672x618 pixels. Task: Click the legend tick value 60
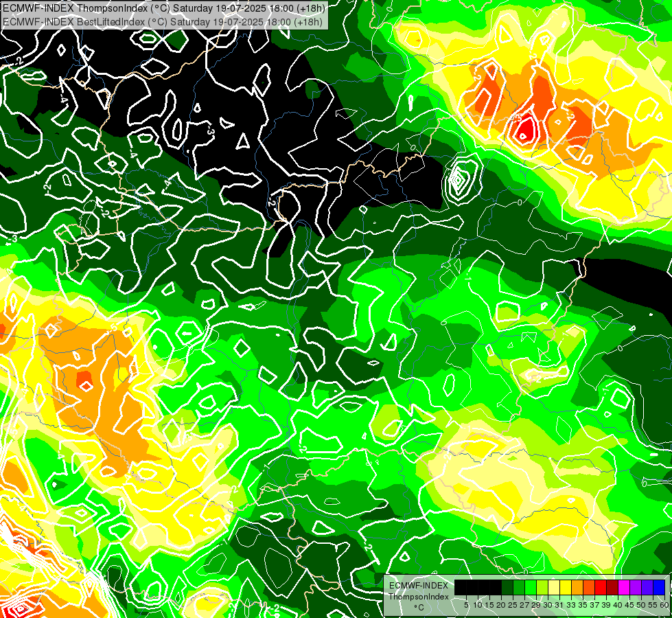(x=664, y=605)
